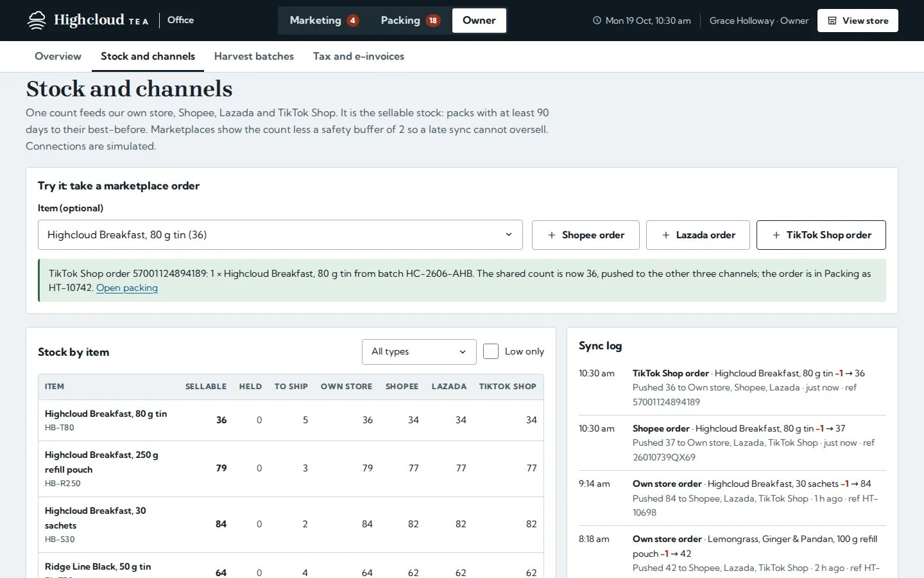Select the Highcloud Breakfast, 250 g refill pouch row

click(291, 469)
